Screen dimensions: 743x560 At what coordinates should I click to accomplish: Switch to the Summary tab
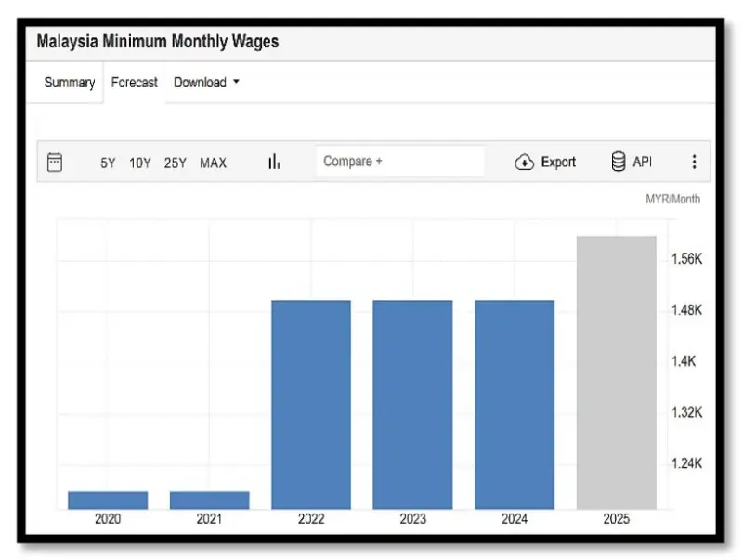[x=69, y=83]
